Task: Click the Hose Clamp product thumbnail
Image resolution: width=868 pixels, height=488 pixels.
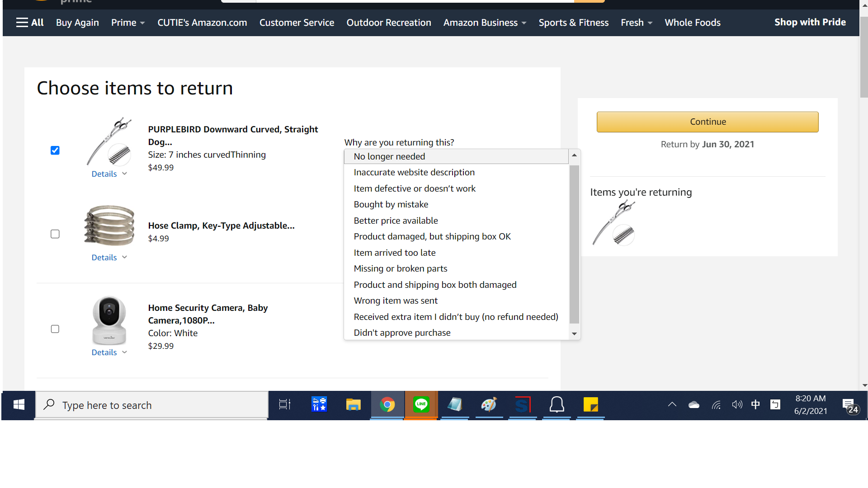Action: point(109,225)
